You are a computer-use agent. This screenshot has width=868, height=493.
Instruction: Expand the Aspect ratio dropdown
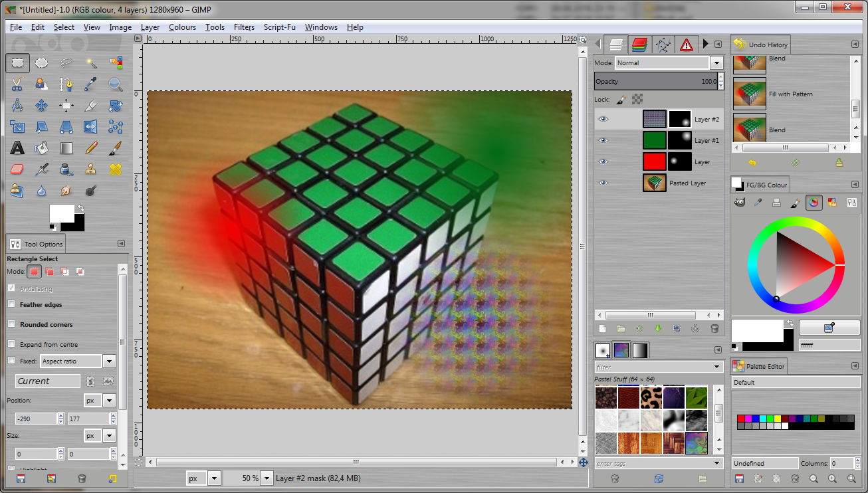(109, 361)
